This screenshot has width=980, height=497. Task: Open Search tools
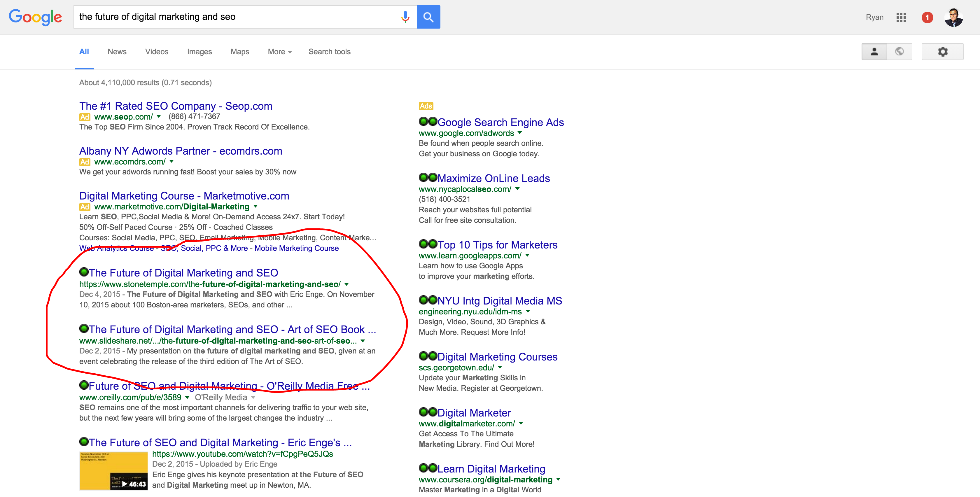[330, 52]
